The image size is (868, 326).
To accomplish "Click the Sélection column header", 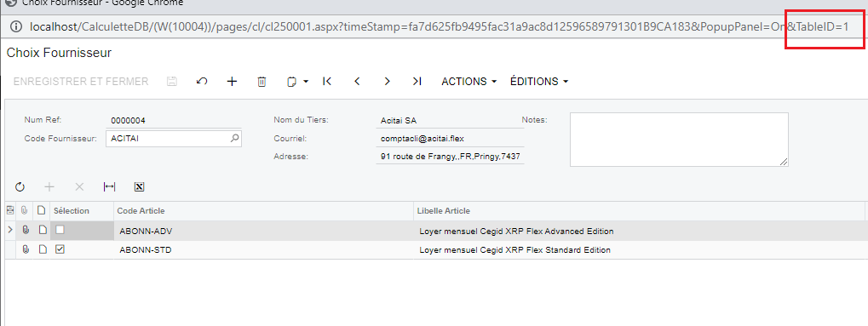I will [x=82, y=211].
